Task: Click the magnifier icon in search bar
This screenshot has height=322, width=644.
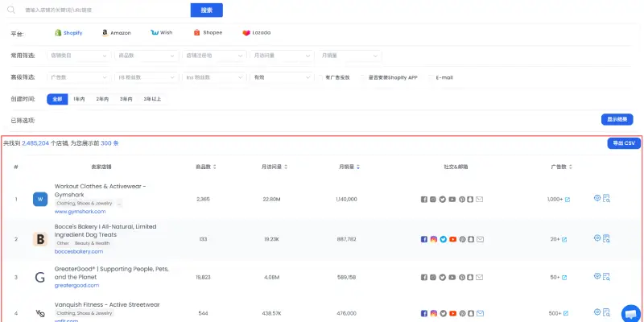Action: pyautogui.click(x=11, y=10)
